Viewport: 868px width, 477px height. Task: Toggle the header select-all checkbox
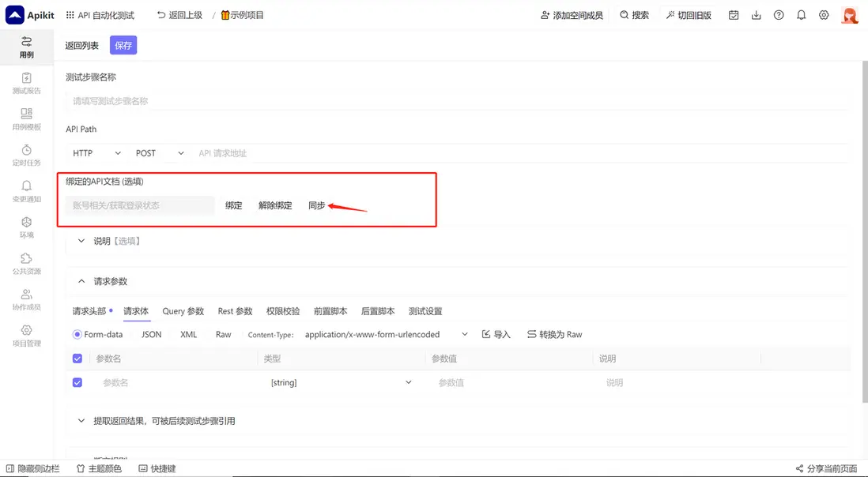pyautogui.click(x=77, y=359)
